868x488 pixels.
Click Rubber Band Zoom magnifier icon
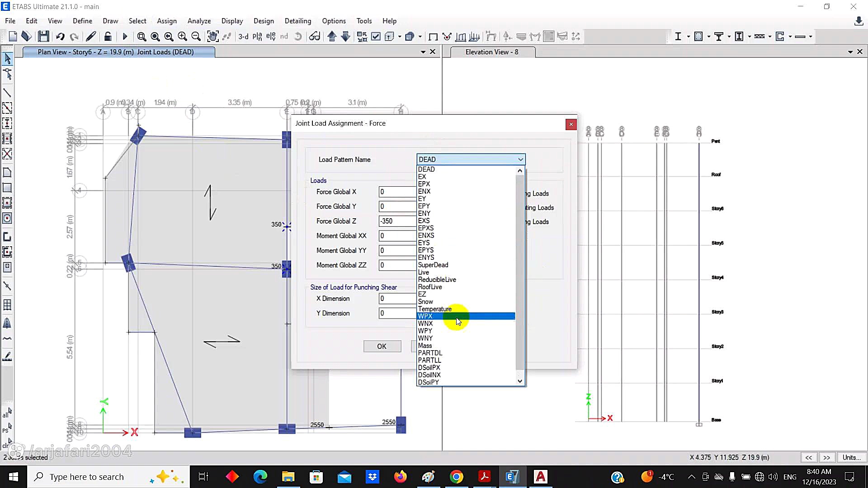142,37
